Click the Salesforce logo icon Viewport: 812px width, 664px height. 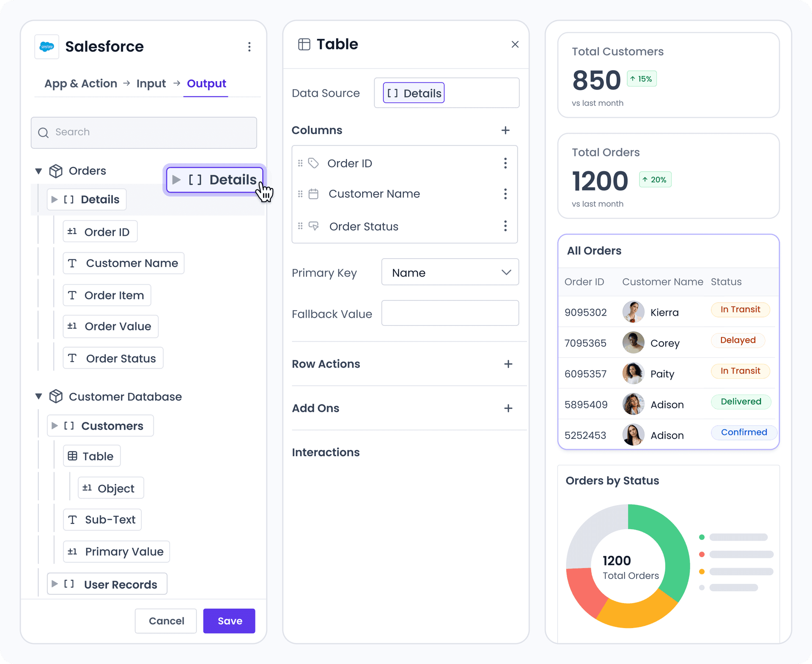coord(47,46)
